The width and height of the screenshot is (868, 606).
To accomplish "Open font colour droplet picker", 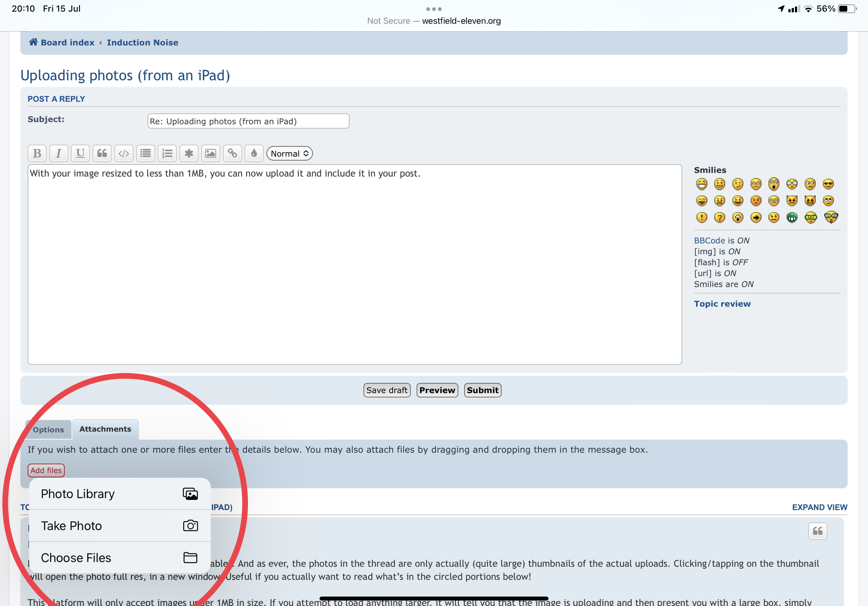I will tap(254, 153).
